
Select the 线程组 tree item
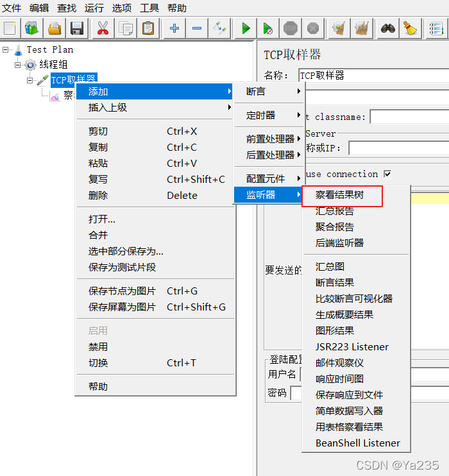point(53,65)
